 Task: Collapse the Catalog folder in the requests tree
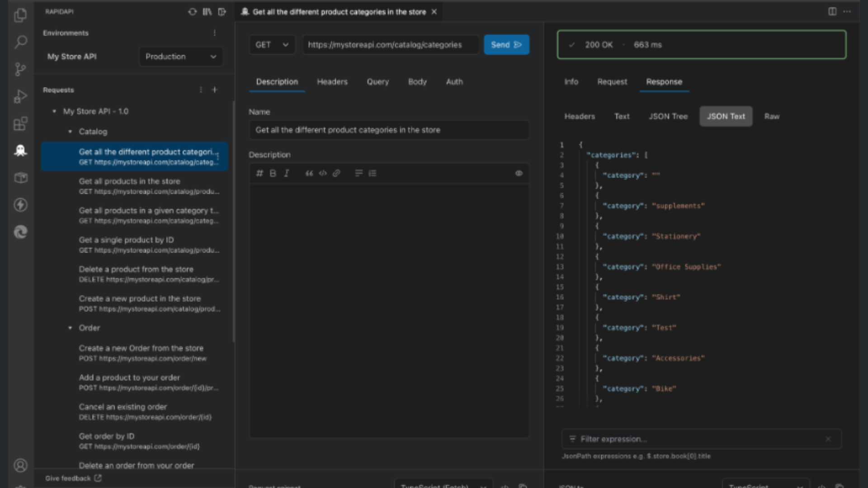(x=70, y=131)
